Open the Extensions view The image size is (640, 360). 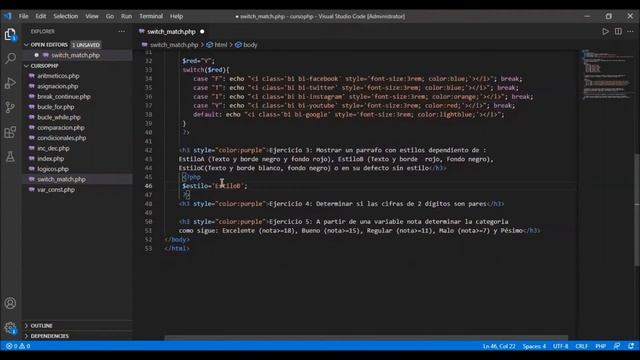10,132
